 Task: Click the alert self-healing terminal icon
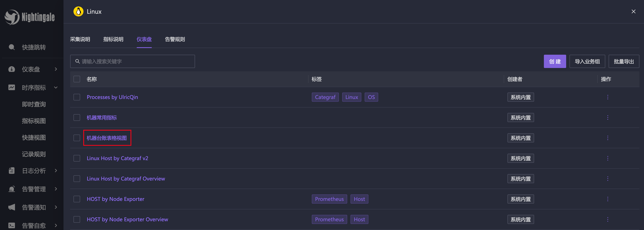[11, 225]
